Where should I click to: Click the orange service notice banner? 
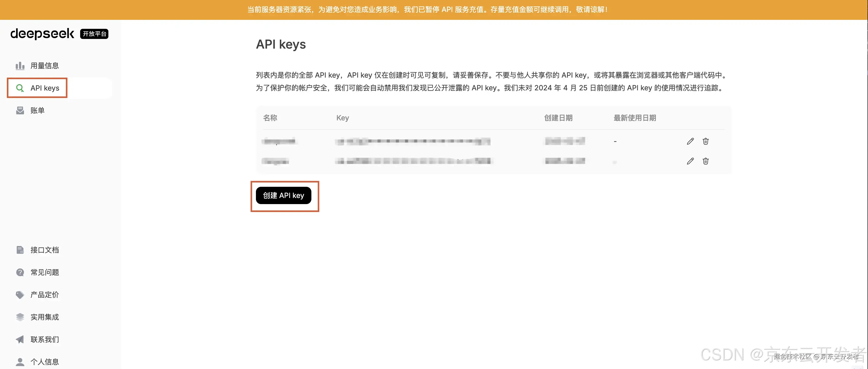pyautogui.click(x=427, y=9)
